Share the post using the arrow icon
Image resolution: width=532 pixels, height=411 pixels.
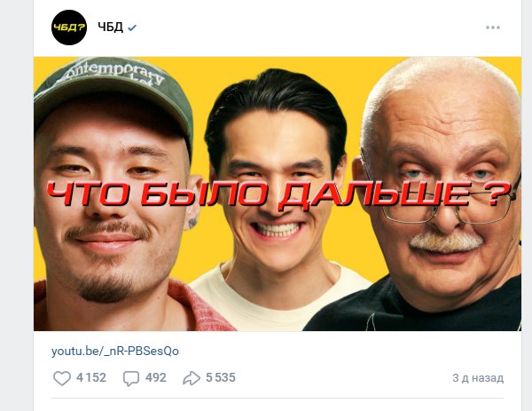point(192,378)
